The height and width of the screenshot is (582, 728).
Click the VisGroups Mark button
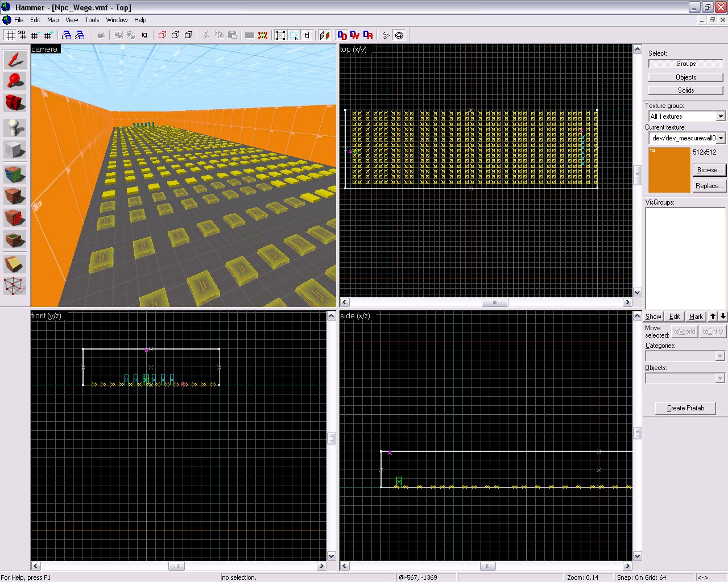[696, 317]
